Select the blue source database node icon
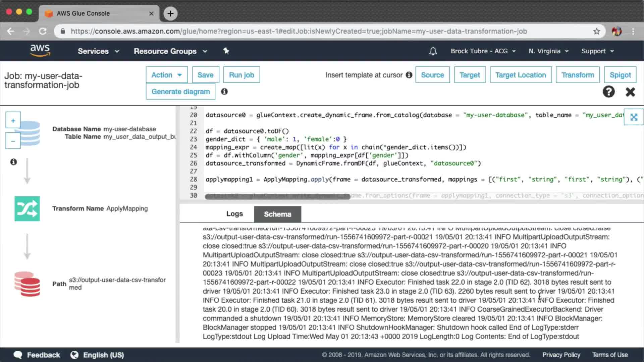Viewport: 644px width, 362px height. [x=30, y=133]
